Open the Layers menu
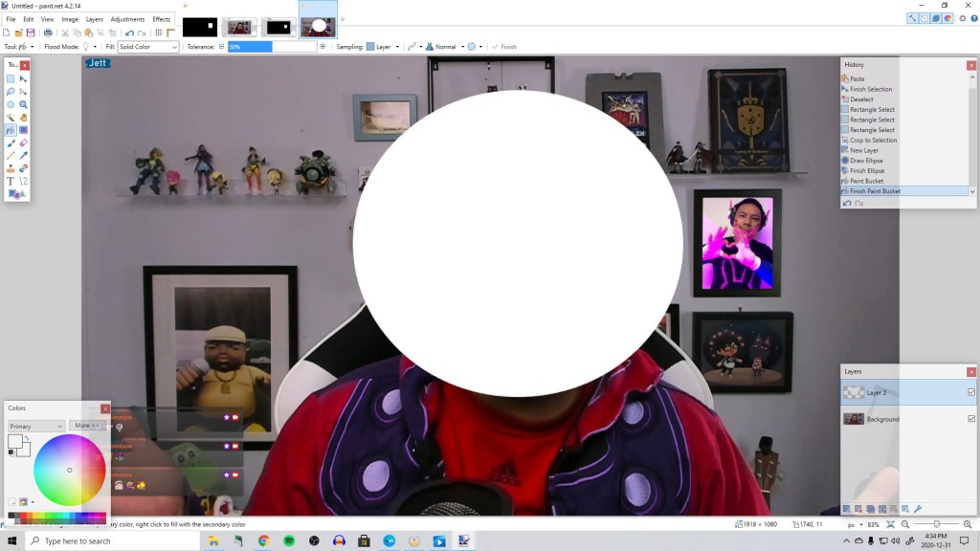The image size is (980, 551). [93, 18]
